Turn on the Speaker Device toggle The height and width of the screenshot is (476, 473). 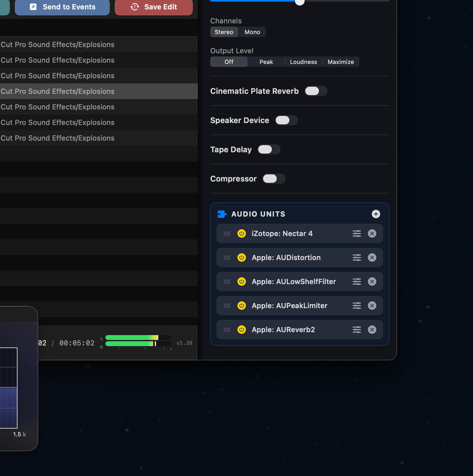[286, 120]
